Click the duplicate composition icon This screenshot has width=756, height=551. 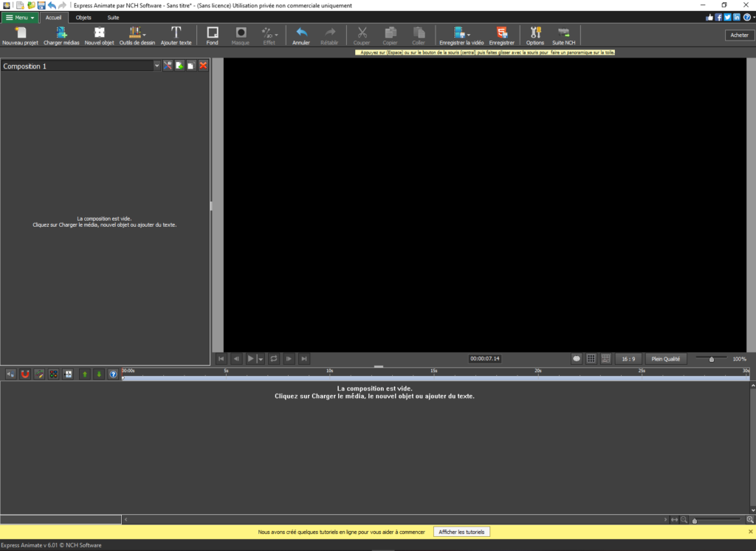point(191,66)
